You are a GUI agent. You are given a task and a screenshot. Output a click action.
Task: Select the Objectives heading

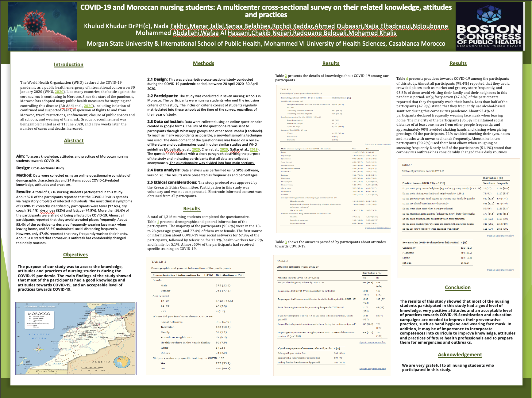75,254
